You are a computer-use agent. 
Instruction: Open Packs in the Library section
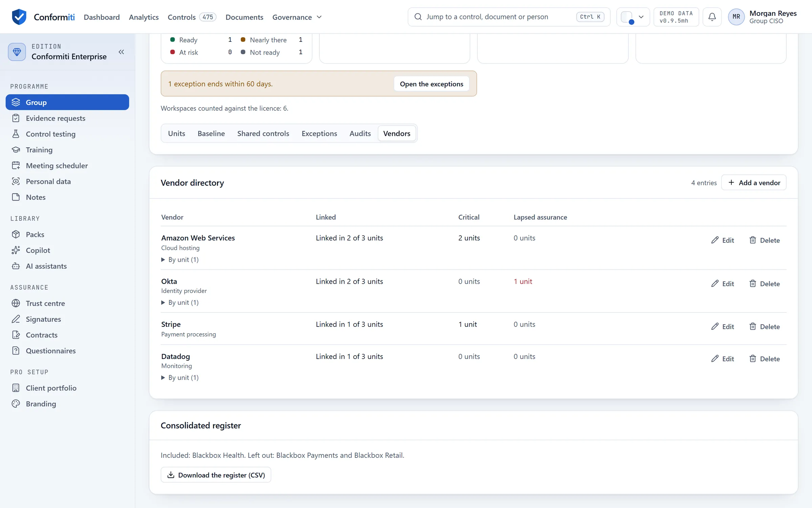[67, 234]
